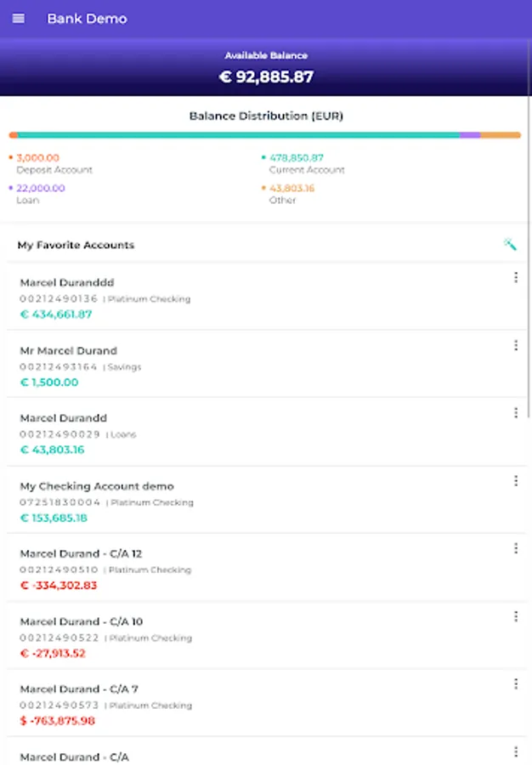Screen dimensions: 532x765
Task: Open options for the Marcel Durandd Loans account
Action: tap(516, 413)
